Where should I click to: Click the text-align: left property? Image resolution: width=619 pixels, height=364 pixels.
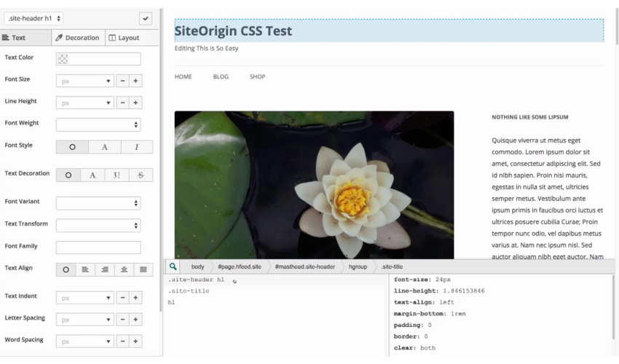coord(424,302)
